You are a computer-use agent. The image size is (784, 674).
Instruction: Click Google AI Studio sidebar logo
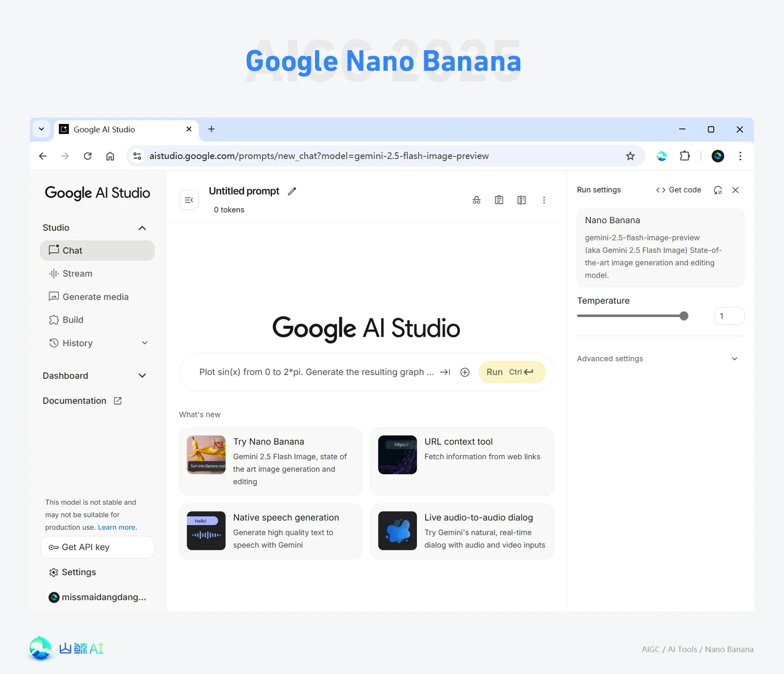[x=97, y=193]
